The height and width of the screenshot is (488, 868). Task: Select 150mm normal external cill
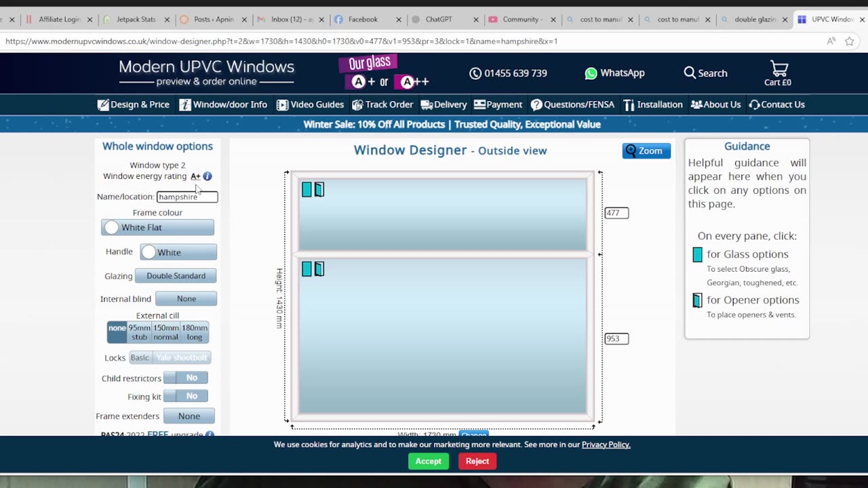[165, 332]
